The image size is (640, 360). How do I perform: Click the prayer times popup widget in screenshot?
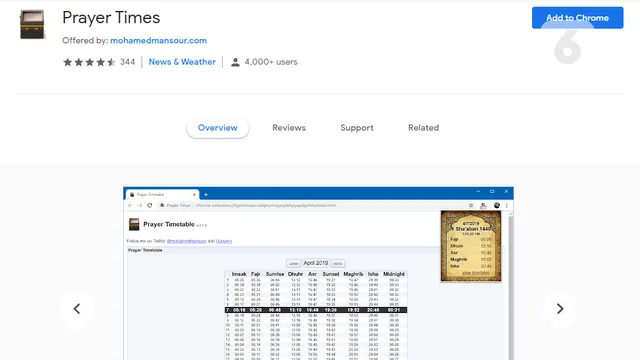click(471, 246)
